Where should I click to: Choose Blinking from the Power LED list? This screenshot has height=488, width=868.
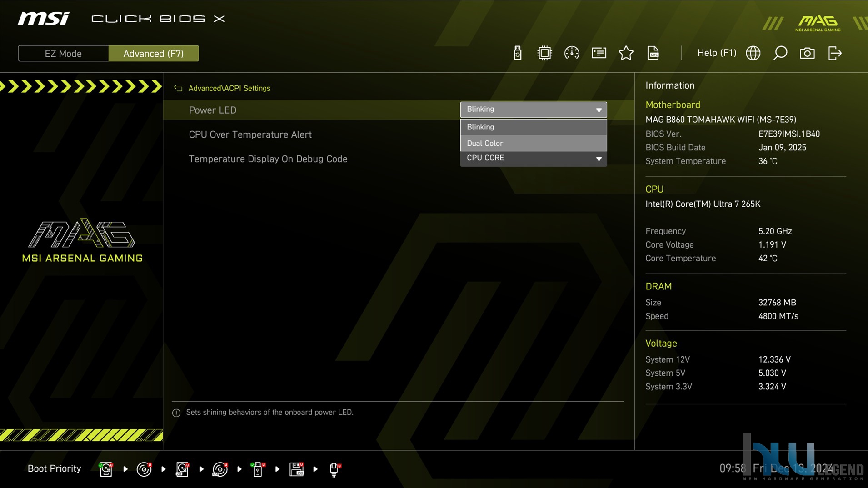pyautogui.click(x=533, y=127)
